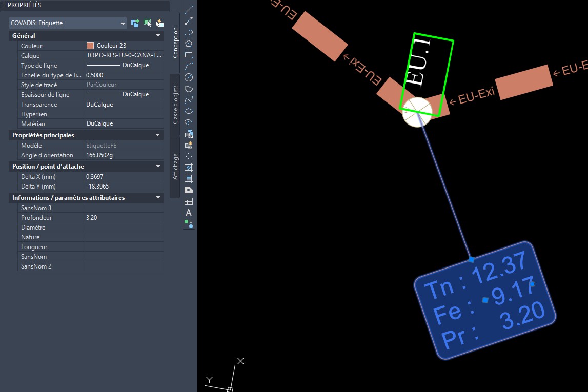Select the Multiline Text (A) tool

coord(189,213)
